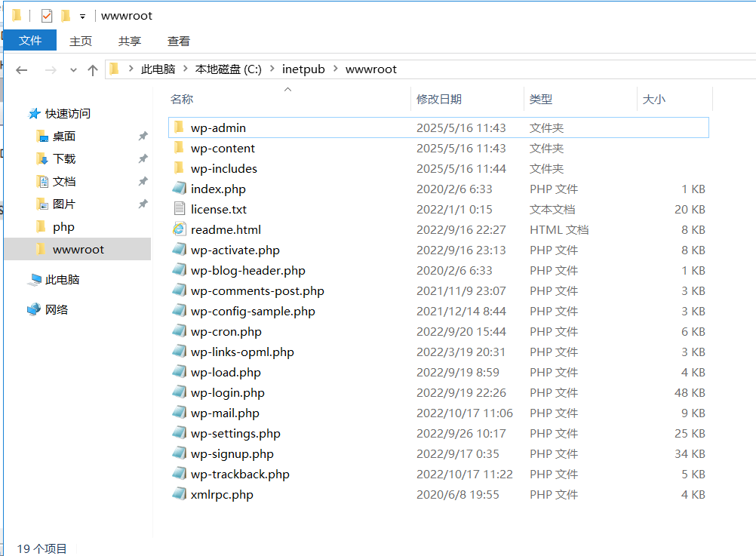Click the Network (网络) icon in sidebar

(34, 309)
